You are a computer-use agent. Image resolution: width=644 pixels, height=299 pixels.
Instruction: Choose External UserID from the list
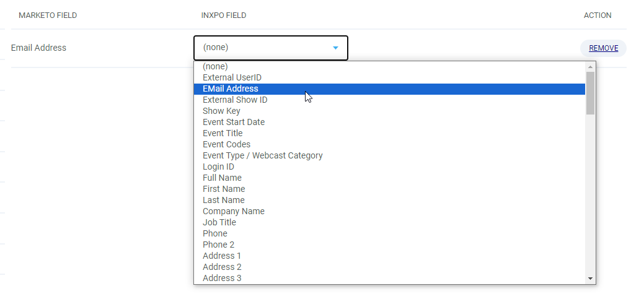pyautogui.click(x=389, y=77)
